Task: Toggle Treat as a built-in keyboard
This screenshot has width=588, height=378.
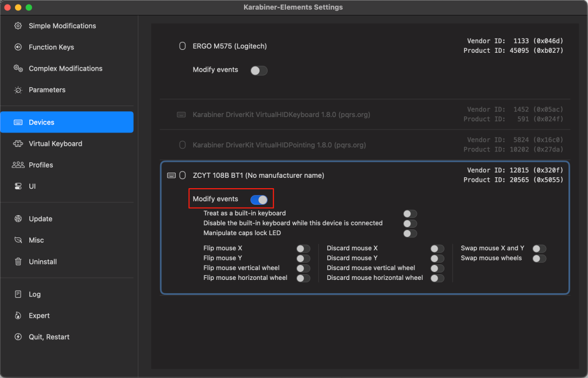Action: pos(410,214)
